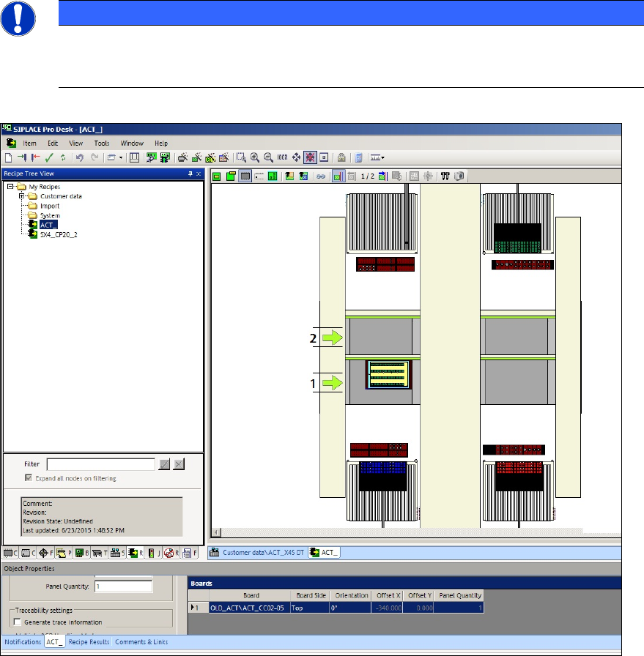Click the camera icon in view toolbar
This screenshot has height=656, width=644.
(459, 176)
